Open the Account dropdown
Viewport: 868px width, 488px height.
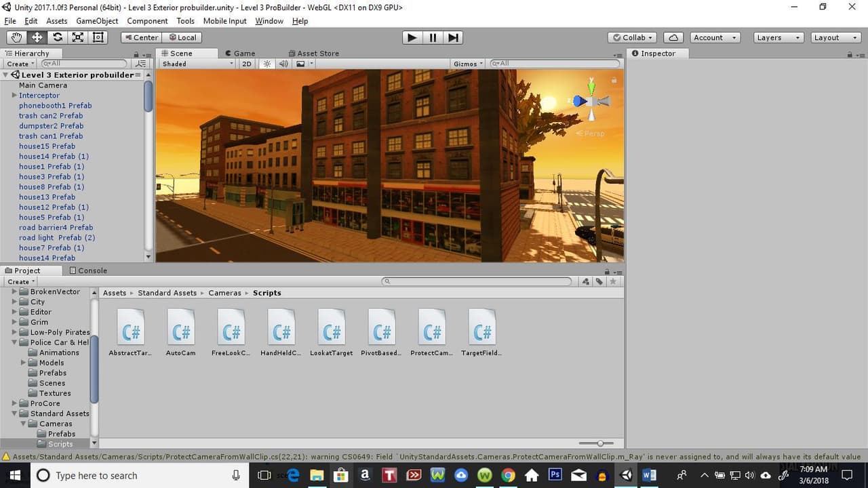(714, 38)
